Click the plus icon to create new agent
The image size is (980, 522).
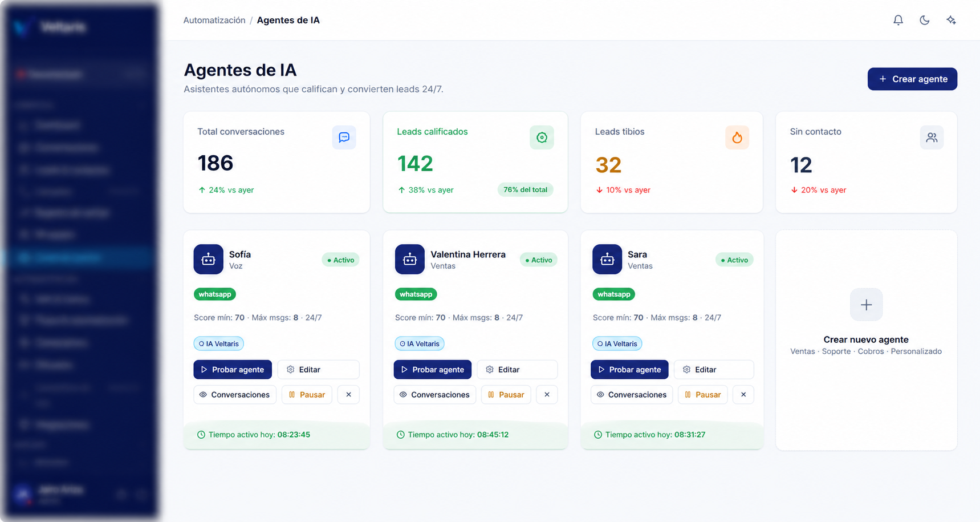click(866, 305)
